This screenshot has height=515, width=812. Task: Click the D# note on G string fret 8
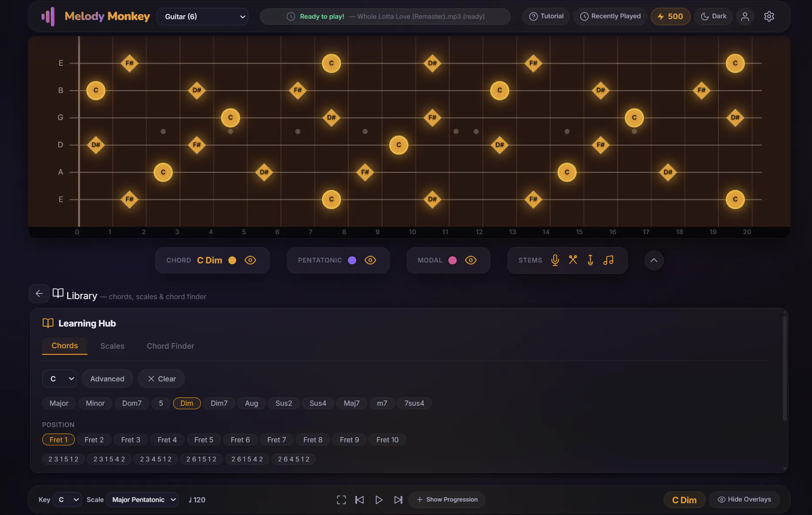coord(331,118)
